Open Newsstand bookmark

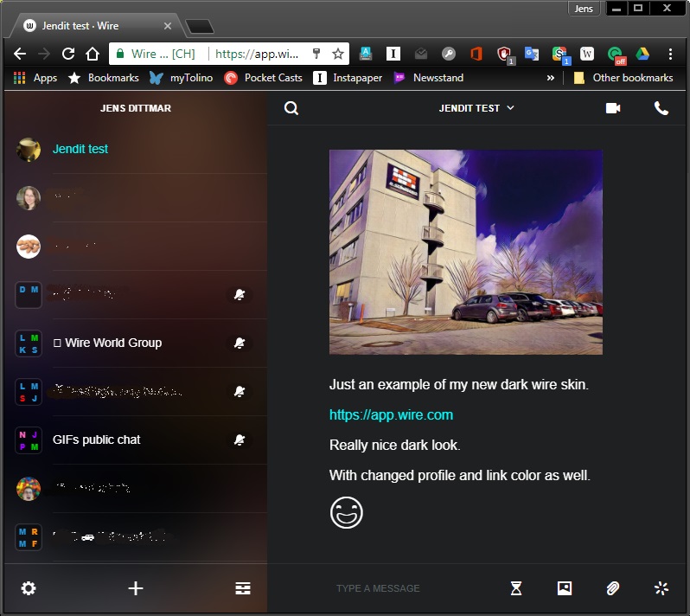pyautogui.click(x=429, y=78)
